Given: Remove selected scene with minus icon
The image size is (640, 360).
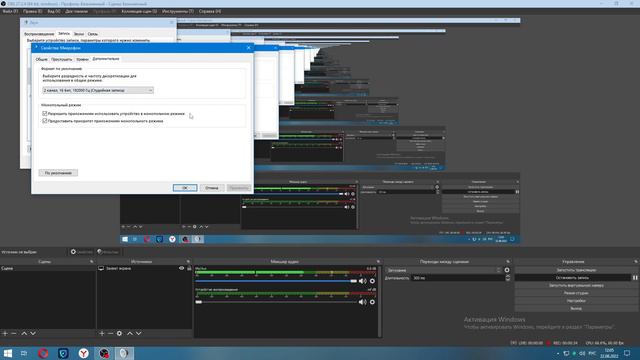Looking at the screenshot, I should click(x=14, y=333).
